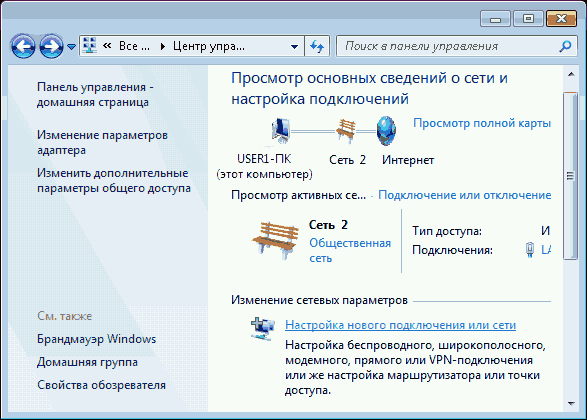Open 'Свойства обозревателя' link
The width and height of the screenshot is (587, 420).
tap(101, 385)
